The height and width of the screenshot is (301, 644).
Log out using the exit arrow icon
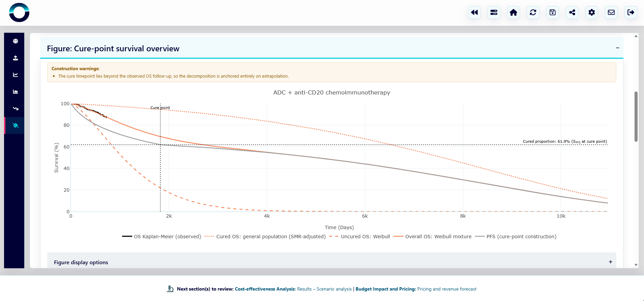631,12
